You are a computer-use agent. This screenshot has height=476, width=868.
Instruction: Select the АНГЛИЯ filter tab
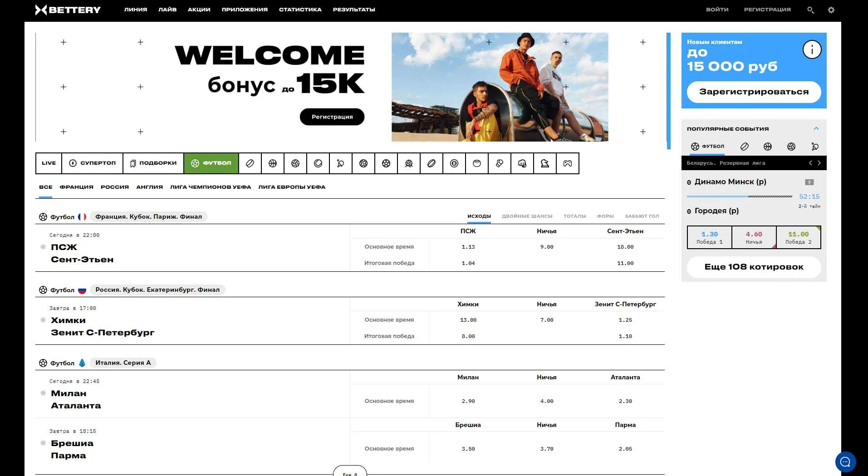click(149, 187)
